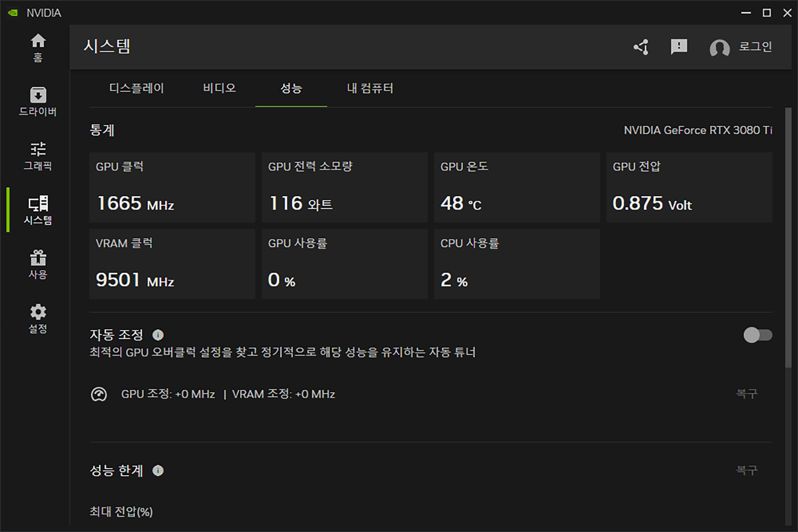
Task: Click the vertical scrollbar on right
Action: [x=788, y=239]
